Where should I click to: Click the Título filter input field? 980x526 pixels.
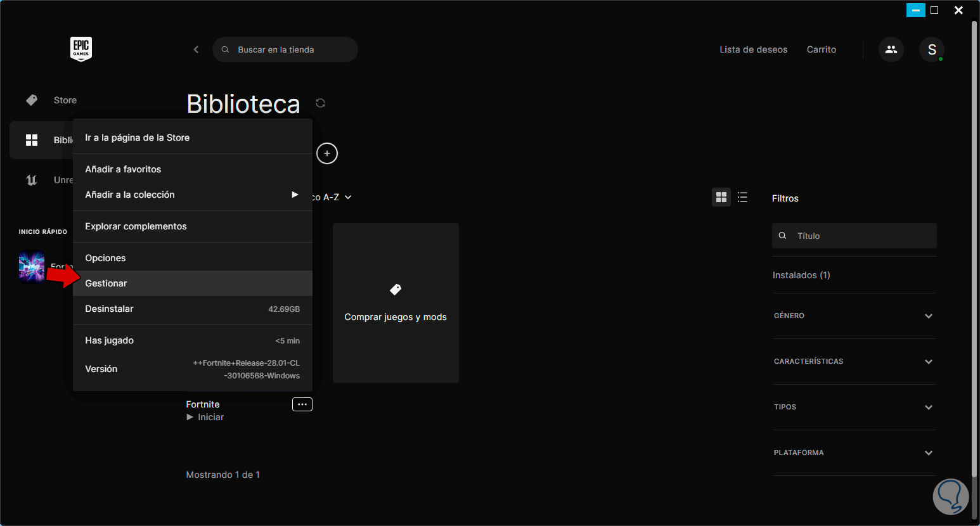854,236
